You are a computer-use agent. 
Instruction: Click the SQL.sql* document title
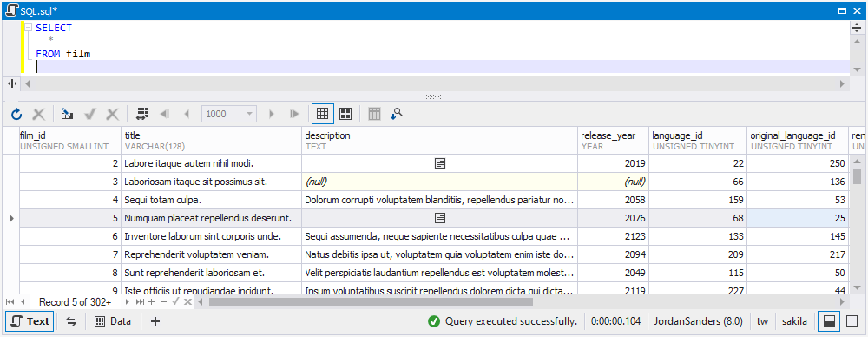tap(39, 10)
